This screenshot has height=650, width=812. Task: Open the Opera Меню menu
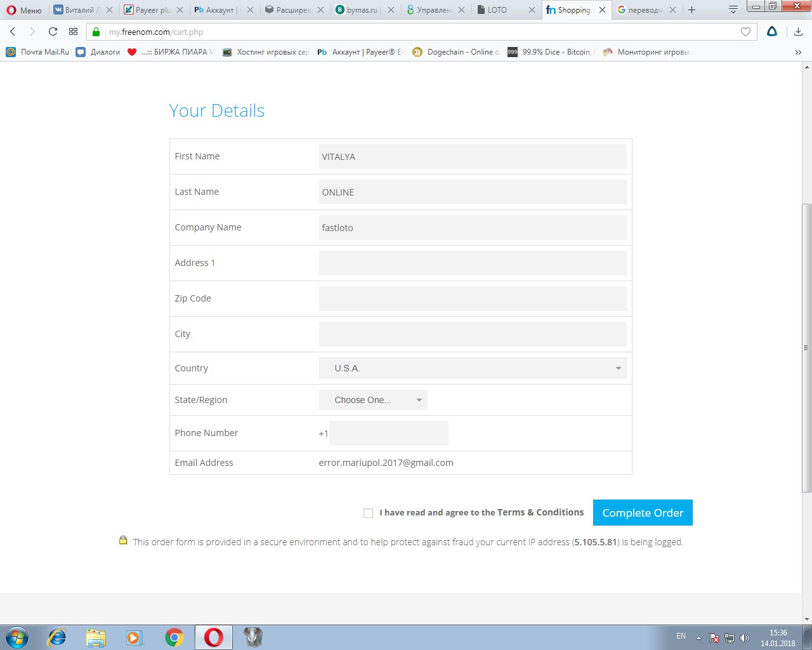pos(24,10)
